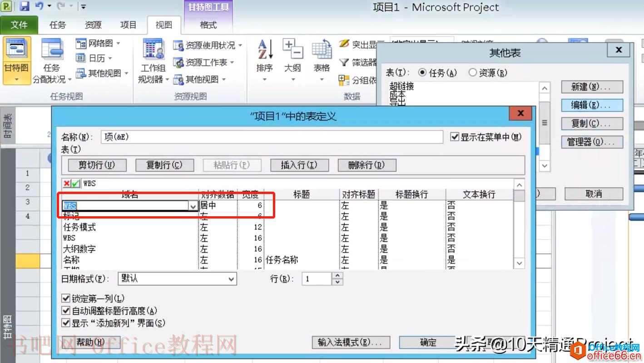
Task: Open the Customize Quick Access Toolbar arrow
Action: [x=83, y=7]
